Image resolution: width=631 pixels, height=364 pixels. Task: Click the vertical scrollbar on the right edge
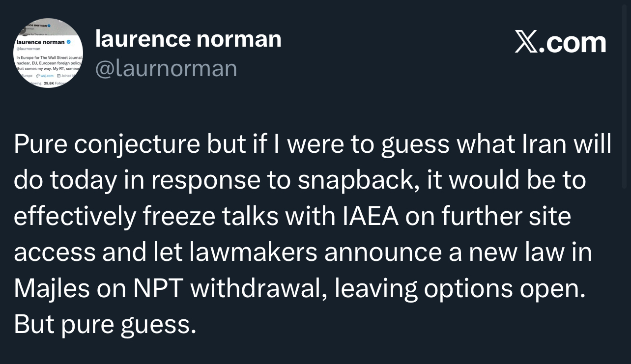(626, 98)
